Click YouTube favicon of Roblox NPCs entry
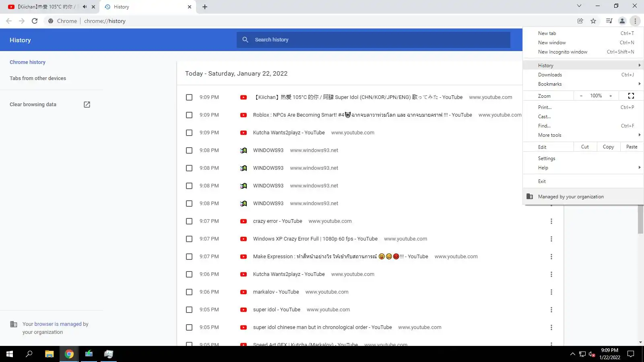This screenshot has width=644, height=362. [x=244, y=115]
